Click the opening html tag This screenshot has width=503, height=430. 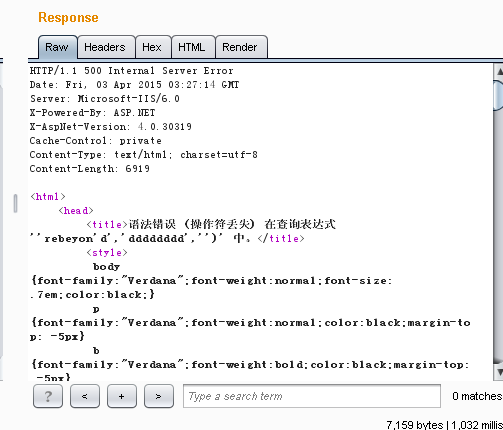(x=48, y=197)
